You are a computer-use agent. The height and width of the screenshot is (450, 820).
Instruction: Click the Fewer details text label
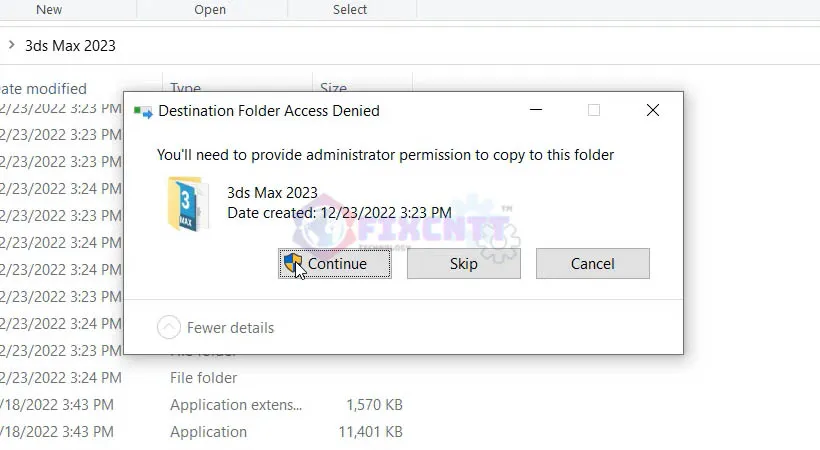230,327
